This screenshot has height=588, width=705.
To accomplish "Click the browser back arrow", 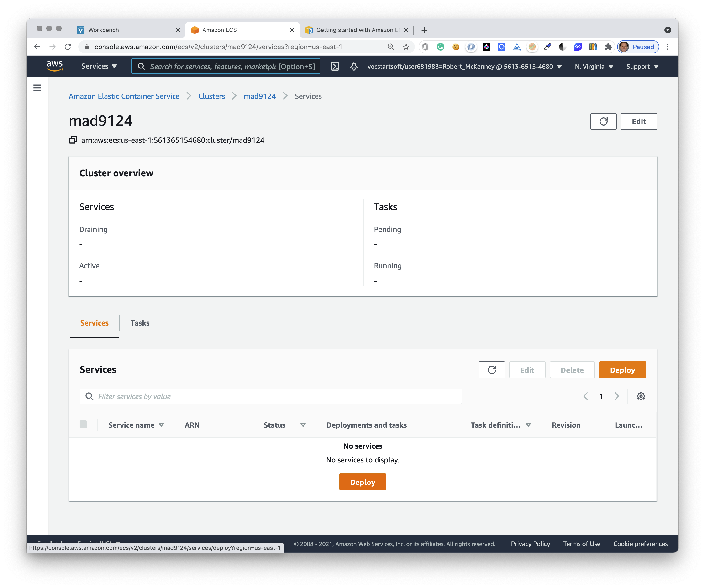I will click(37, 47).
